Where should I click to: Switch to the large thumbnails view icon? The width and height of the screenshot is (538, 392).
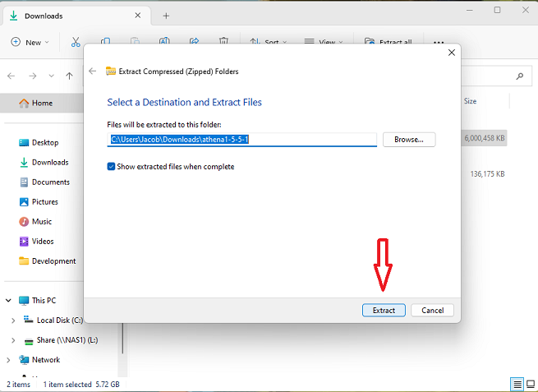coord(530,385)
